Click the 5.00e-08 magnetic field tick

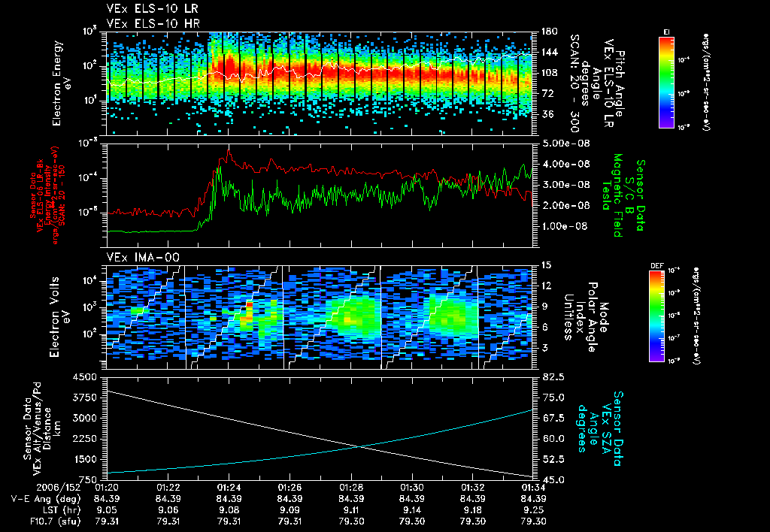565,144
